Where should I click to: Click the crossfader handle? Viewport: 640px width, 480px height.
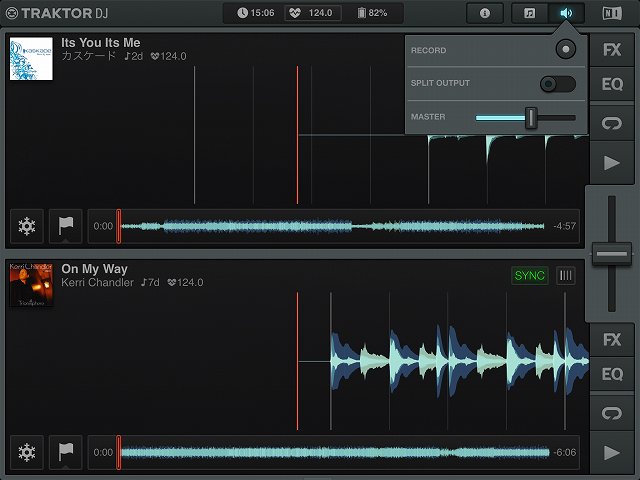coord(612,254)
